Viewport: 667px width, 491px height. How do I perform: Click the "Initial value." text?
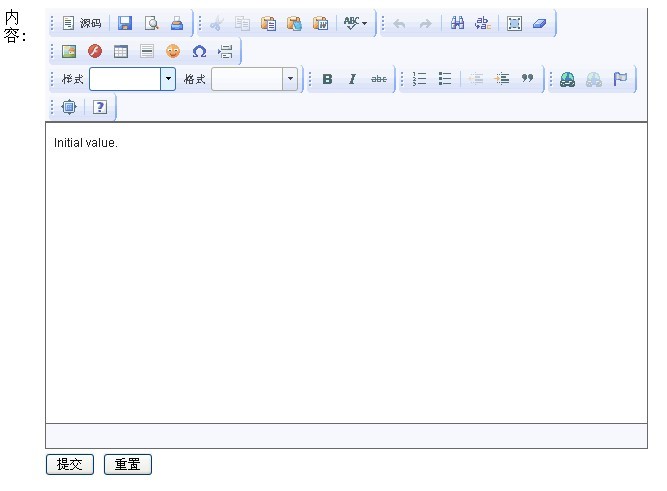(x=86, y=143)
